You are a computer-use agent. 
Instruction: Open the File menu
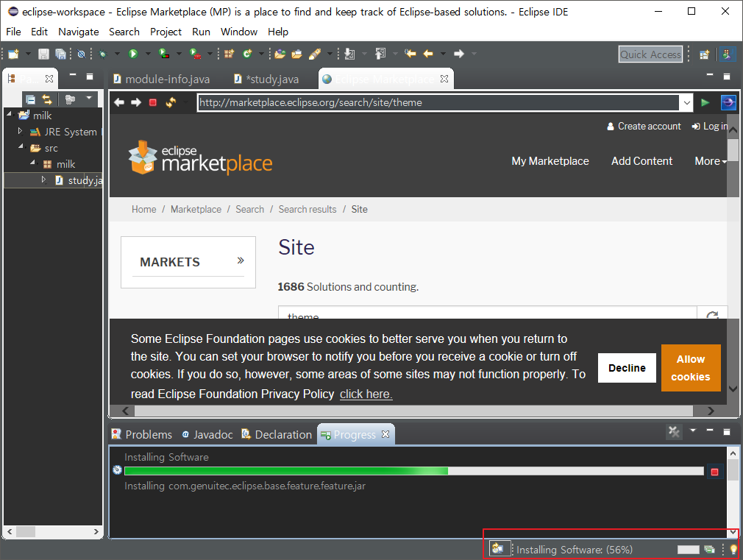13,32
